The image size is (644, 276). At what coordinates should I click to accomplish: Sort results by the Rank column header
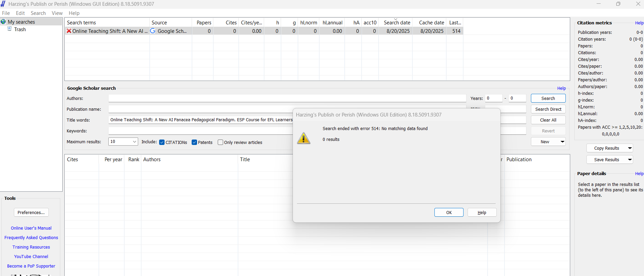coord(133,160)
